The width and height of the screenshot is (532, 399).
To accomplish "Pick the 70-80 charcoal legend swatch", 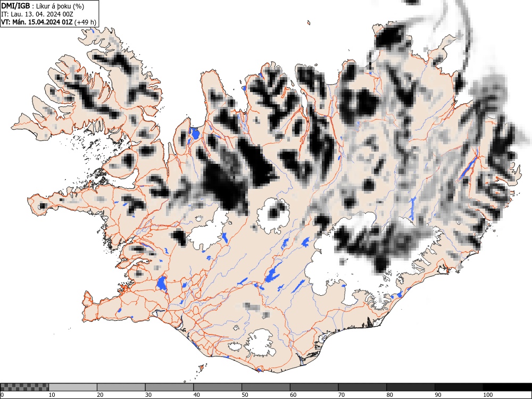I will pyautogui.click(x=362, y=387).
